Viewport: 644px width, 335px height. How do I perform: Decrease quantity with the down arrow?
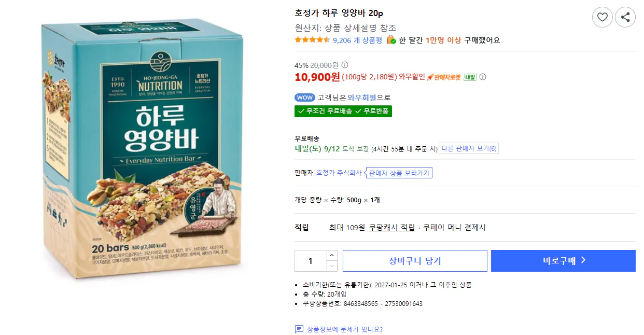tap(332, 266)
